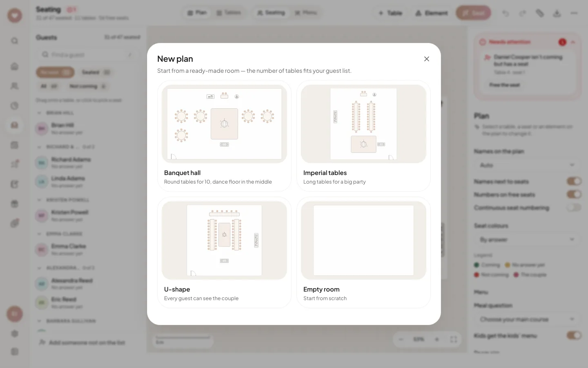The width and height of the screenshot is (588, 368).
Task: Toggle Kids get the kids' menu switch
Action: (x=574, y=336)
